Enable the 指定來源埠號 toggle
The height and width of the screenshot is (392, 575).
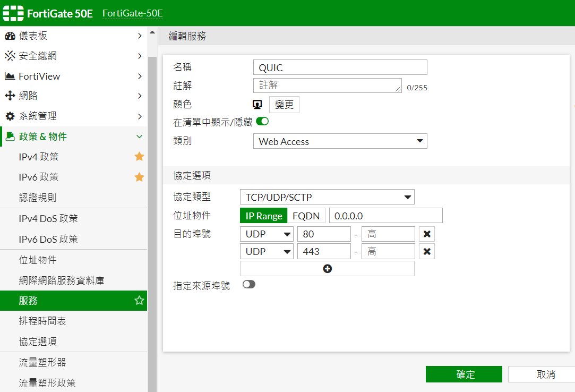click(249, 285)
